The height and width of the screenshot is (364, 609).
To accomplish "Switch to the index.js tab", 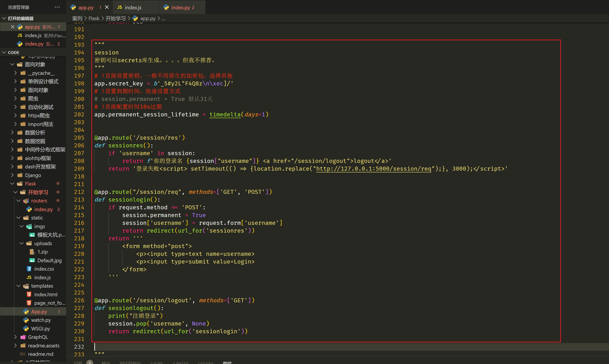I will point(133,7).
